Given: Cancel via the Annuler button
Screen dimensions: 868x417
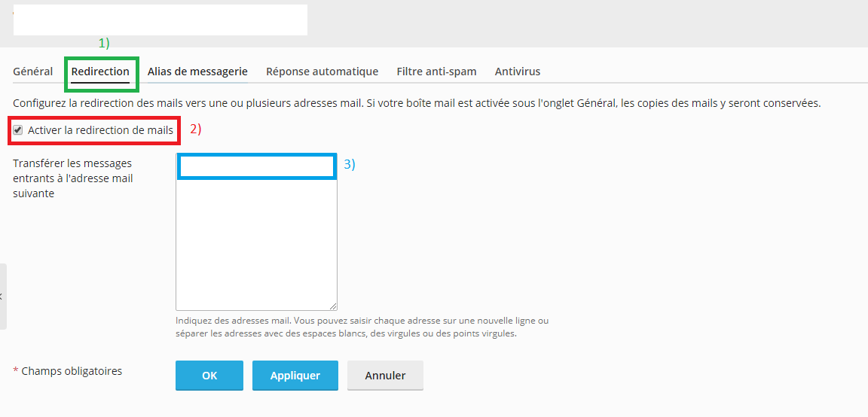Looking at the screenshot, I should click(385, 376).
